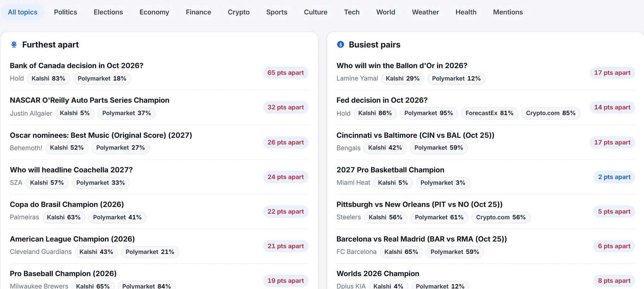Click Polymarket 33% chip
This screenshot has width=644, height=289.
(x=101, y=183)
